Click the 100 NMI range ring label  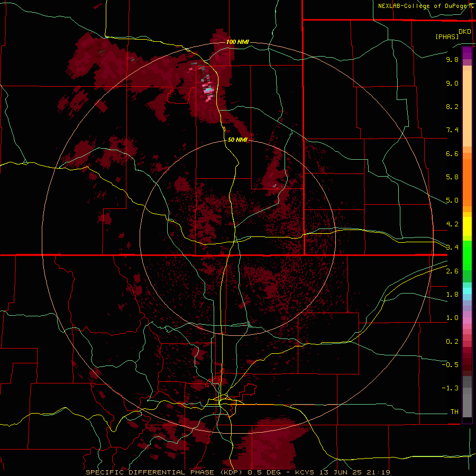click(237, 42)
